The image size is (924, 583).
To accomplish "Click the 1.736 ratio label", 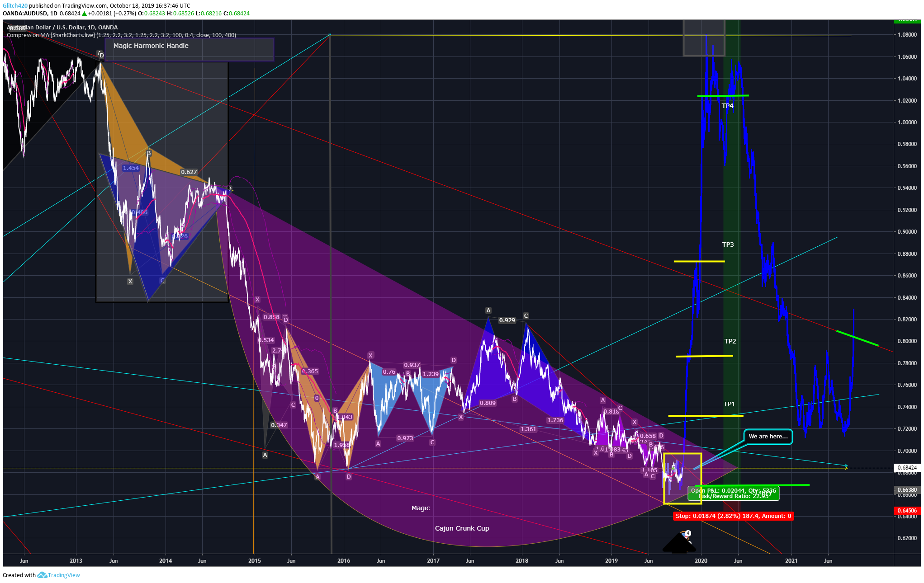I will (555, 420).
